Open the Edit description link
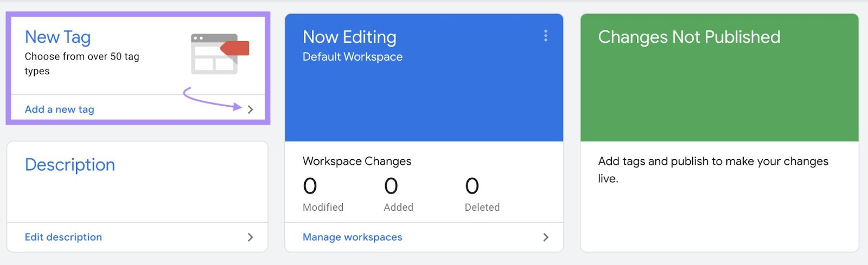The image size is (868, 265). click(63, 237)
